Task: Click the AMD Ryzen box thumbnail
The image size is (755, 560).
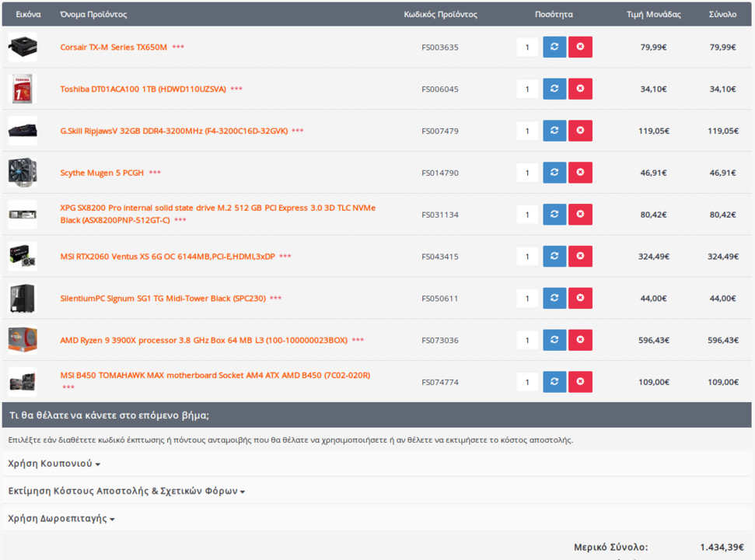Action: pos(23,341)
